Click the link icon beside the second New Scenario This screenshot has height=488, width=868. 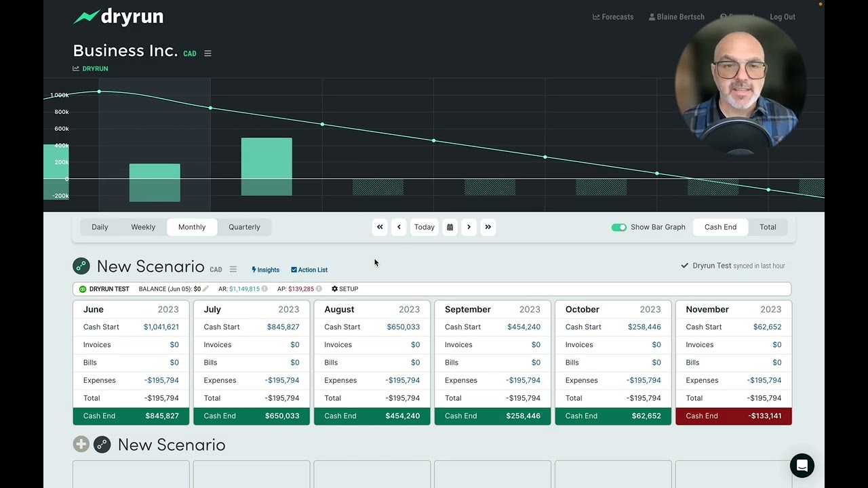coord(102,445)
